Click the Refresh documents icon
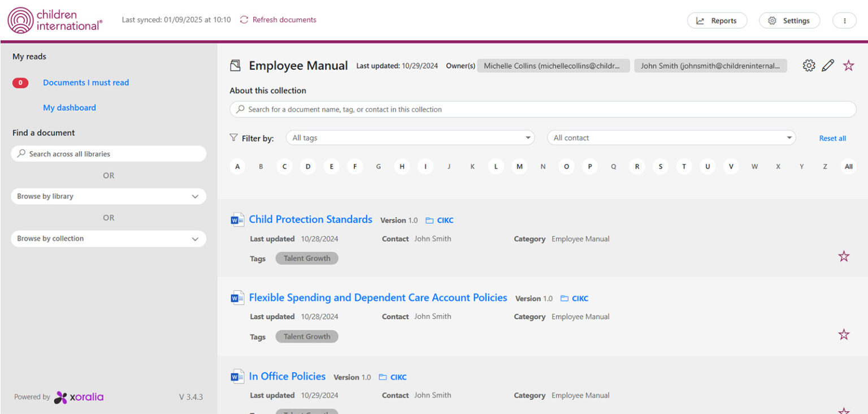This screenshot has width=868, height=414. 244,20
